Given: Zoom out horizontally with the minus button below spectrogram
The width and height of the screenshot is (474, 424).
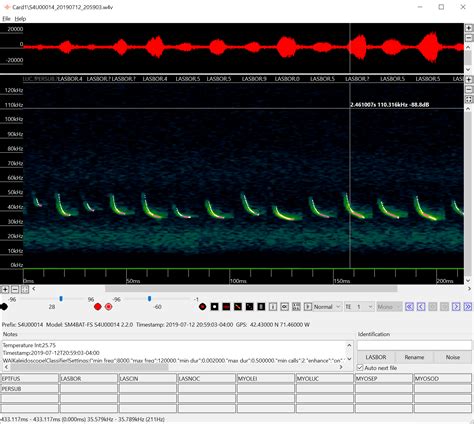Looking at the screenshot, I should click(x=15, y=289).
